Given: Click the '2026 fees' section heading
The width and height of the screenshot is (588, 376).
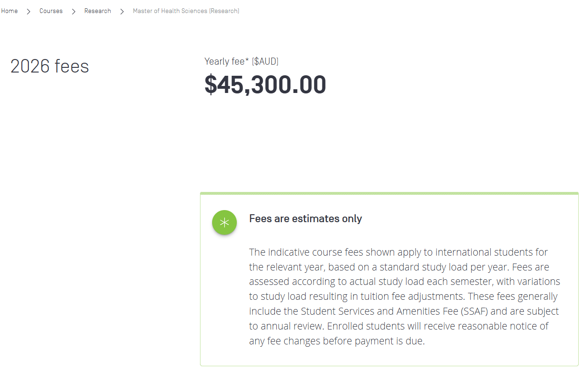Looking at the screenshot, I should point(49,66).
